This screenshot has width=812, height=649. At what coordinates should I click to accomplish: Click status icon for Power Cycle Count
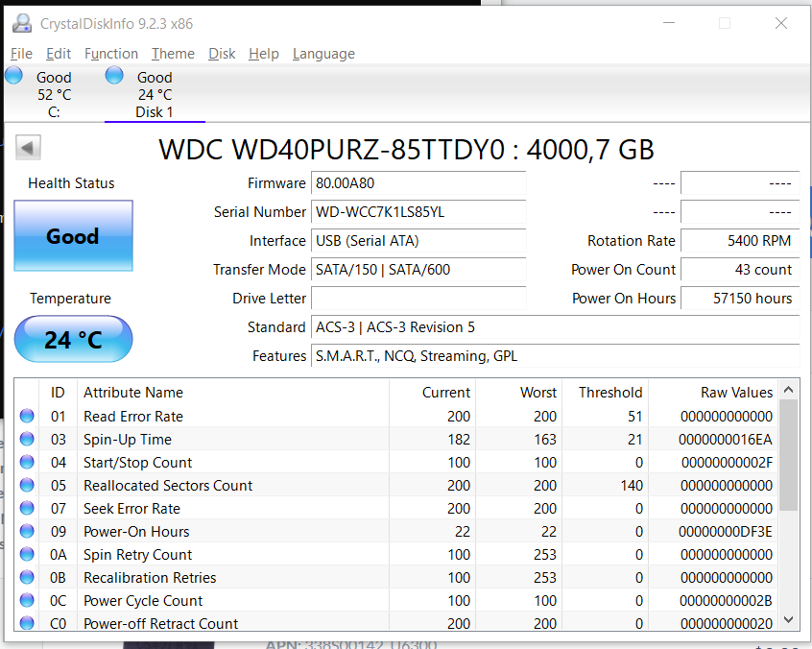coord(27,601)
